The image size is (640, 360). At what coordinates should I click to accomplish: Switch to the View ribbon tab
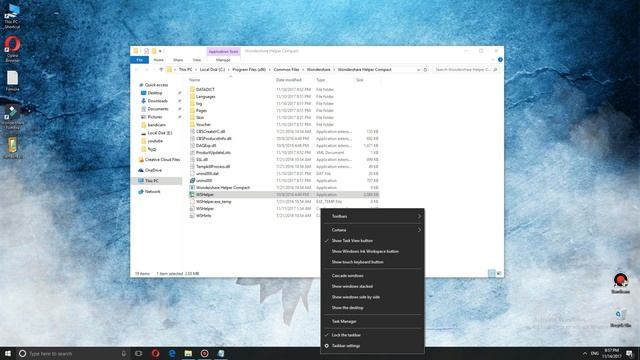pos(197,60)
